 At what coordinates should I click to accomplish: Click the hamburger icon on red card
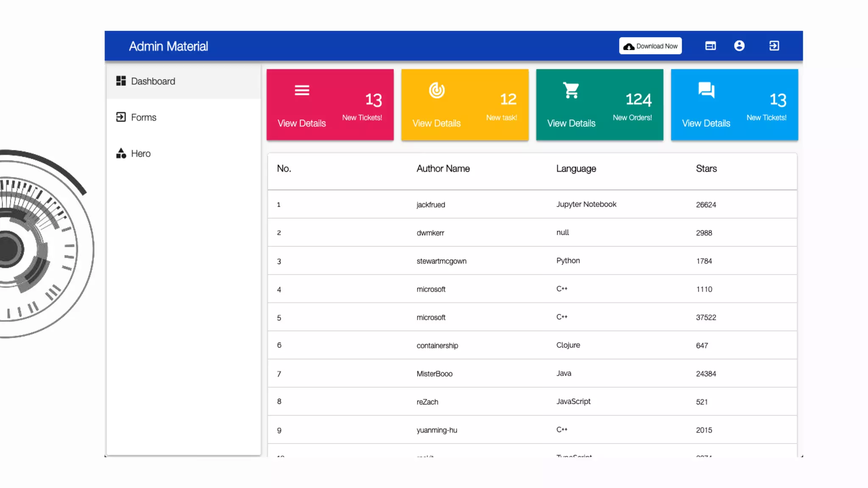(x=302, y=90)
